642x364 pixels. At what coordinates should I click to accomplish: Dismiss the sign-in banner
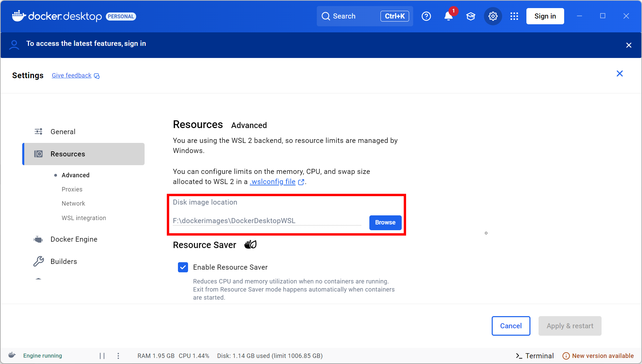pos(629,45)
